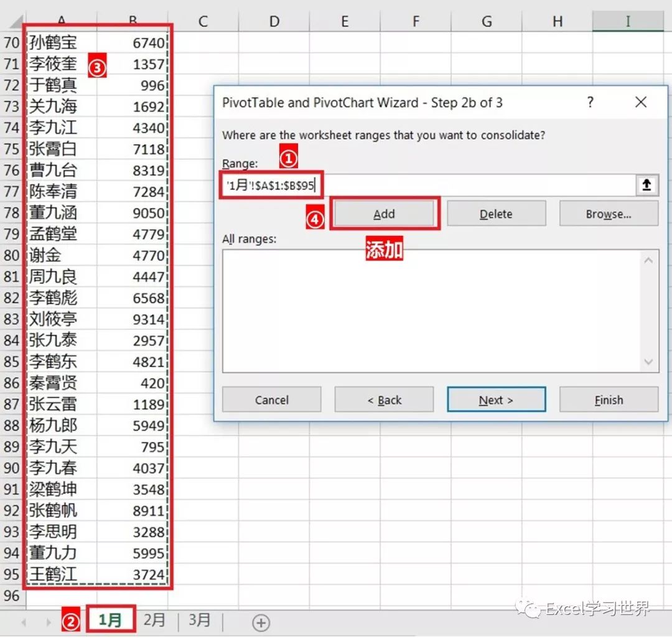
Task: Click inside the Range input field
Action: (473, 185)
